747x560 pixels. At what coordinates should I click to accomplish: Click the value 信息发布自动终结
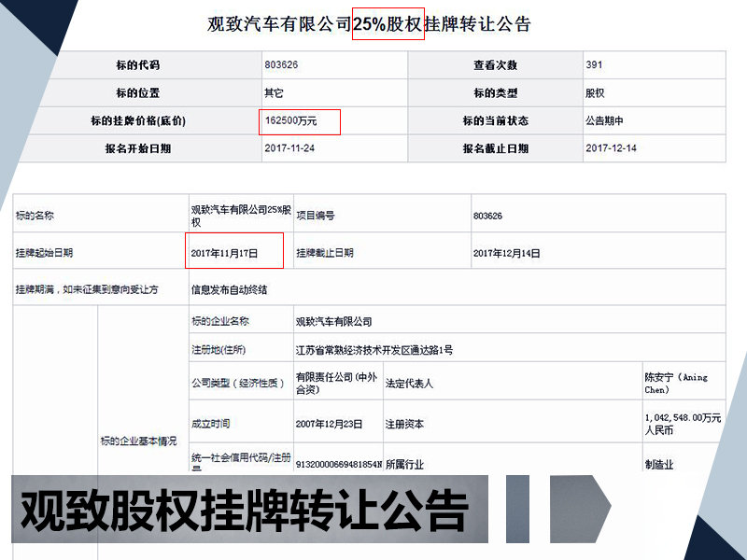[229, 289]
